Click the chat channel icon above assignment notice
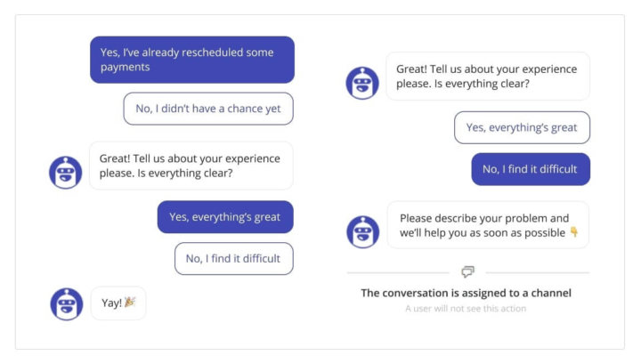 (467, 271)
